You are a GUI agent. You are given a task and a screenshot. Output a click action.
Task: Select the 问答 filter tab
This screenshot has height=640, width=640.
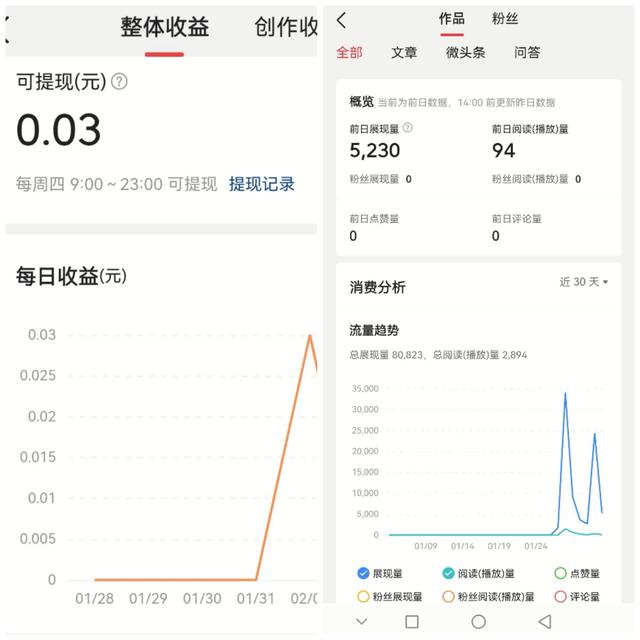point(527,53)
